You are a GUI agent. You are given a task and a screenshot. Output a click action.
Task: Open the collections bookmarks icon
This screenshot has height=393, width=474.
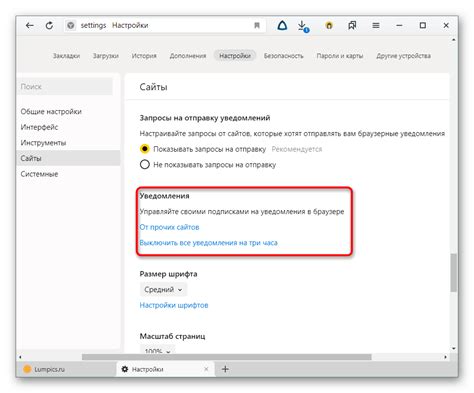point(352,25)
